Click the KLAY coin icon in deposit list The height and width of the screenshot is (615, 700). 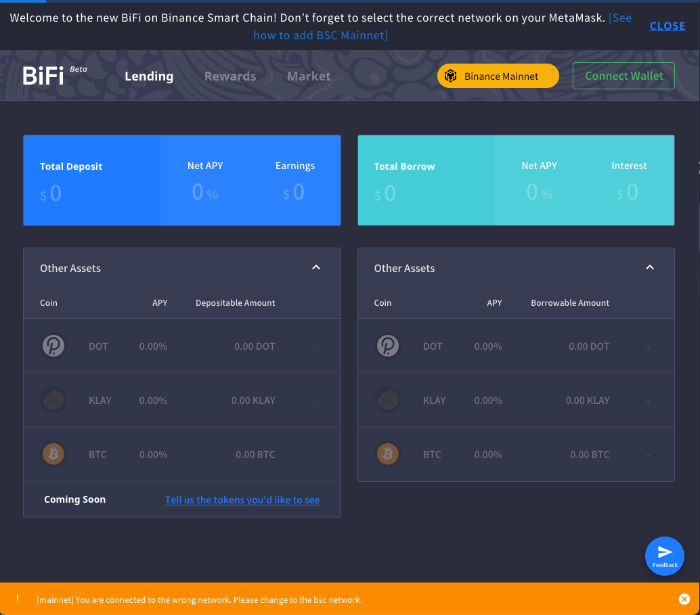[53, 400]
